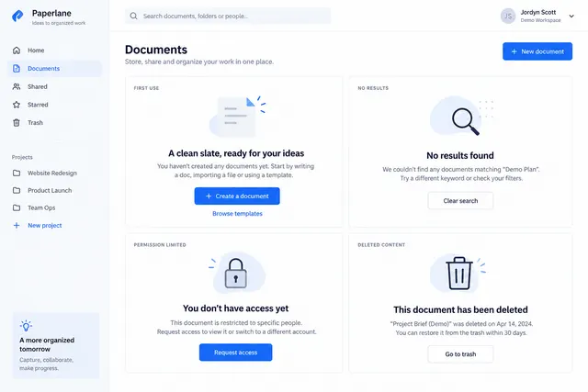This screenshot has width=588, height=392.
Task: Click the New document button
Action: tap(537, 51)
